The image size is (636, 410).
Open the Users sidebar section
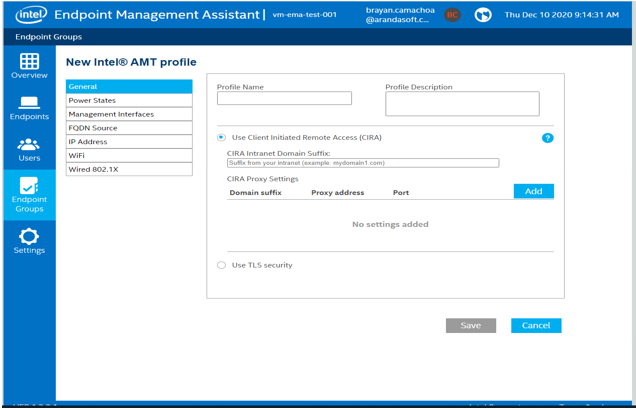(29, 150)
